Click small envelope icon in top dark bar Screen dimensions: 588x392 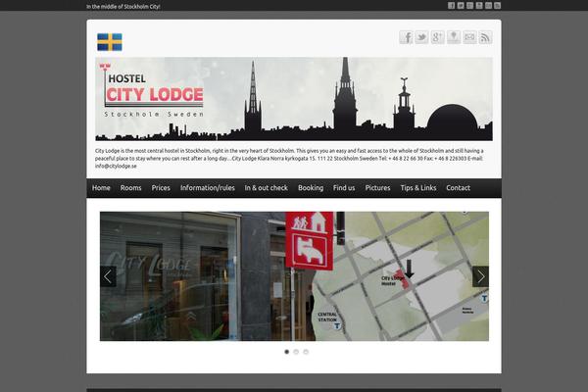click(x=488, y=5)
